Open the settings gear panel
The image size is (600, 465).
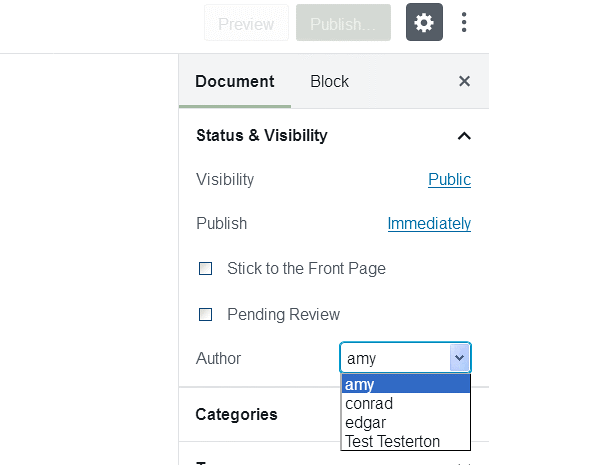(x=424, y=23)
